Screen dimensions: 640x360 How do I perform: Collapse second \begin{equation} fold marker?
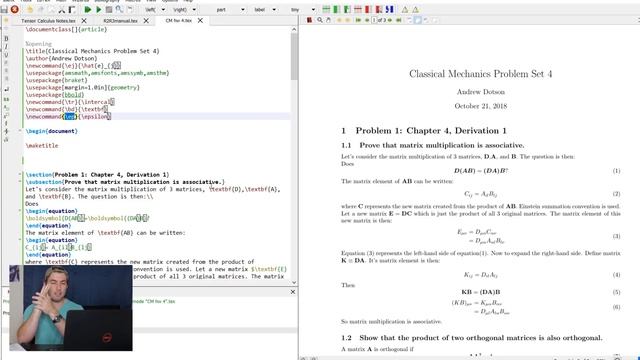tap(20, 240)
